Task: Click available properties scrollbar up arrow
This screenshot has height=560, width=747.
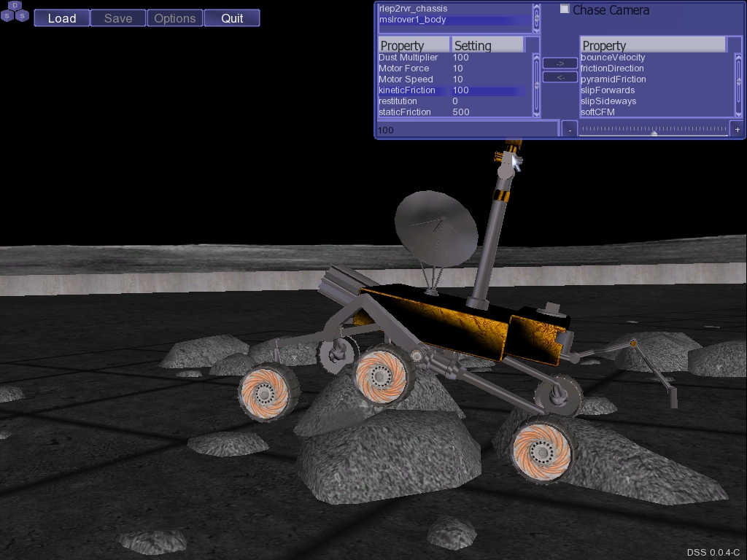Action: tap(739, 57)
